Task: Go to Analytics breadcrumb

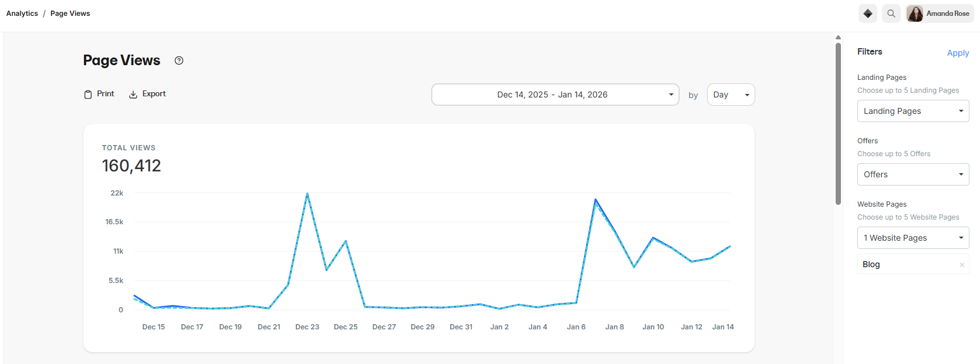Action: pyautogui.click(x=22, y=14)
